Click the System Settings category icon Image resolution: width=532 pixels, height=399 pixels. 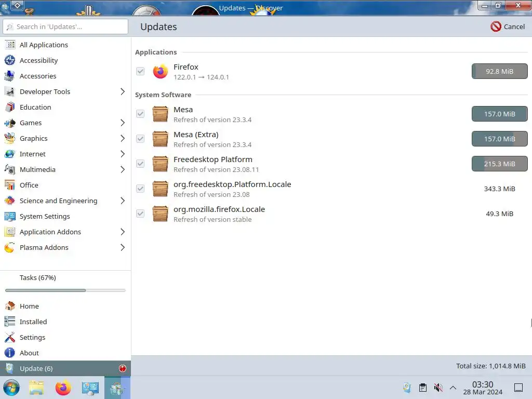(x=10, y=217)
